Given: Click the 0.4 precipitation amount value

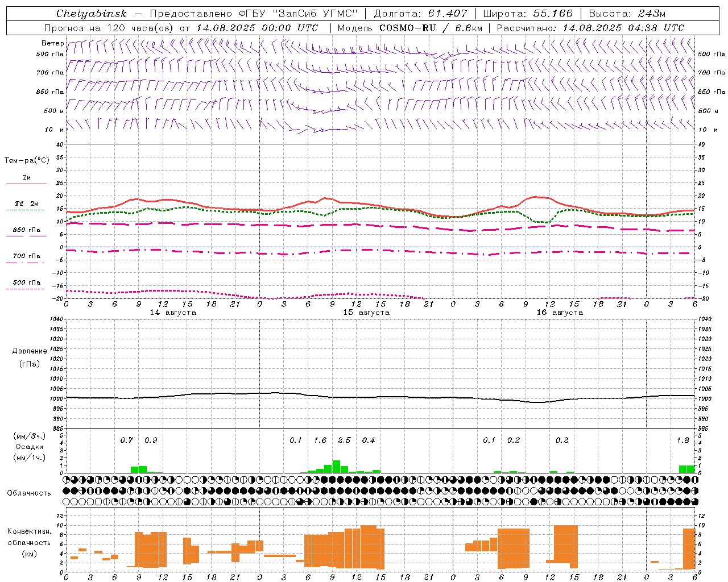Looking at the screenshot, I should click(x=369, y=440).
